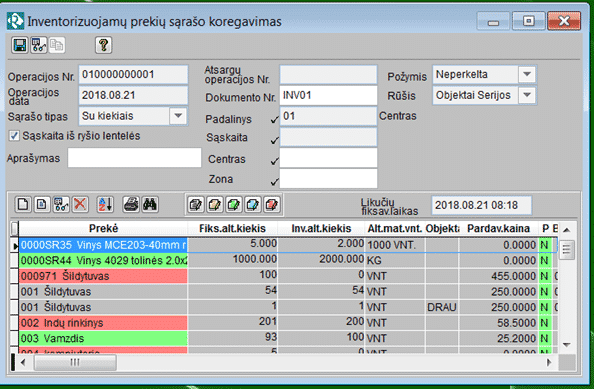Open the Rūšis dropdown arrow
Viewport: 594px width, 389px height.
527,95
